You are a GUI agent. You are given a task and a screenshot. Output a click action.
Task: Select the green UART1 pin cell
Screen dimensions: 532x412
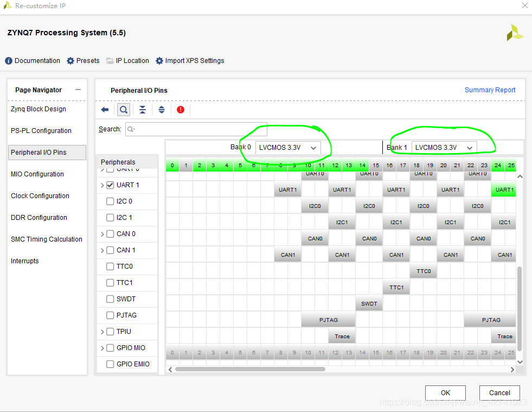coord(504,190)
